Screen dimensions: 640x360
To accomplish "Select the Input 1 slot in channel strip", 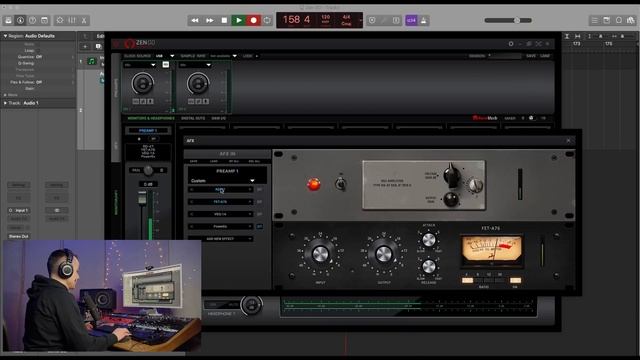I will pos(19,210).
